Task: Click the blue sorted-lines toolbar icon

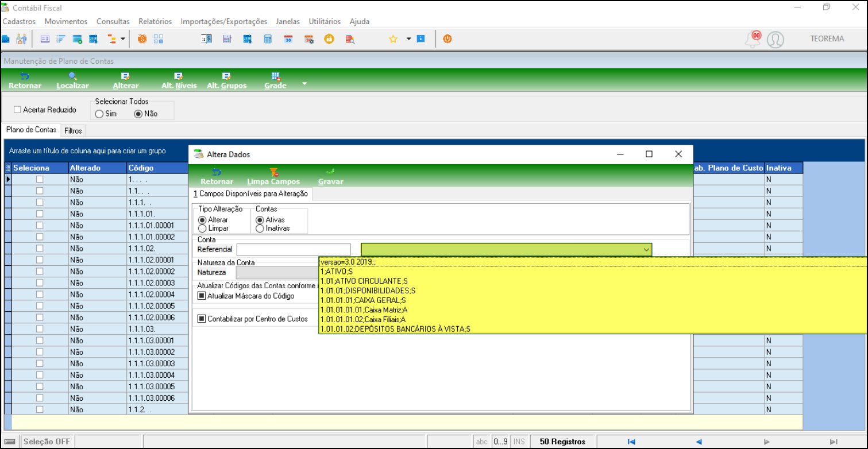Action: (61, 39)
